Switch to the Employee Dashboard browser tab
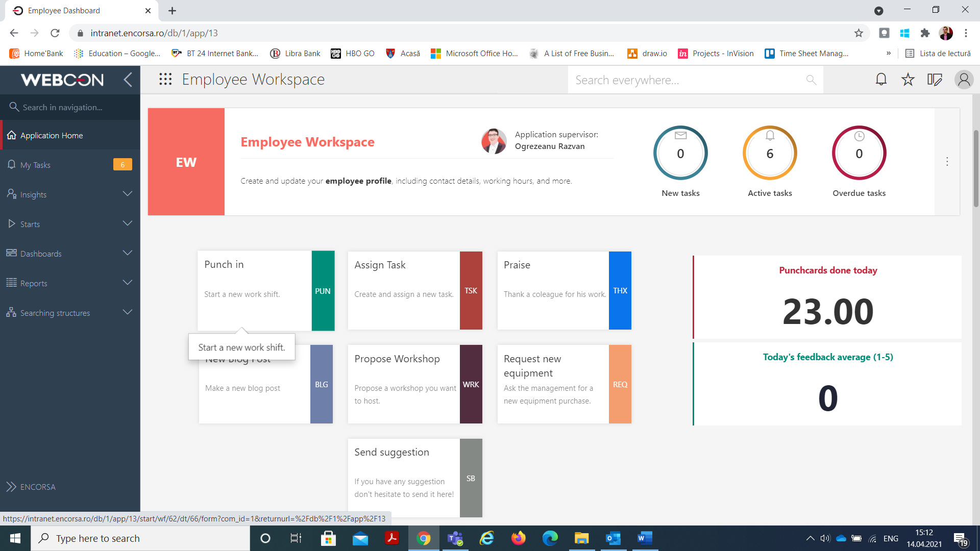This screenshot has width=980, height=551. pyautogui.click(x=82, y=11)
